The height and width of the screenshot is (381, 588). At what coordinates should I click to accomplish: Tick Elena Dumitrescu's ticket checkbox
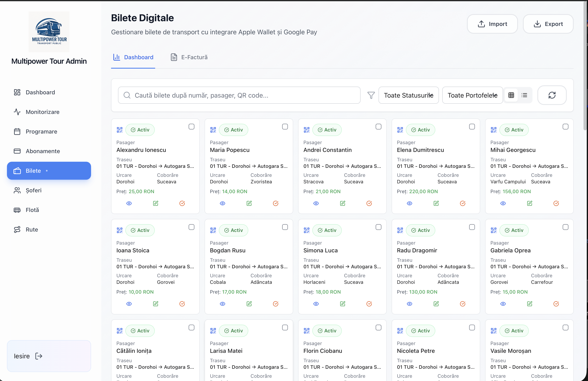coord(472,127)
